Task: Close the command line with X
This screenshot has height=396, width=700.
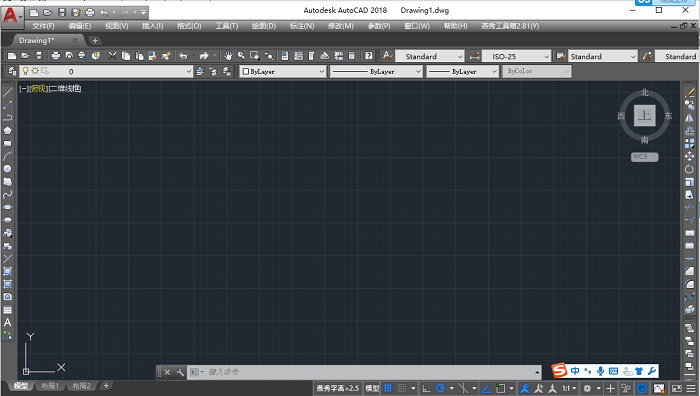Action: pos(167,372)
